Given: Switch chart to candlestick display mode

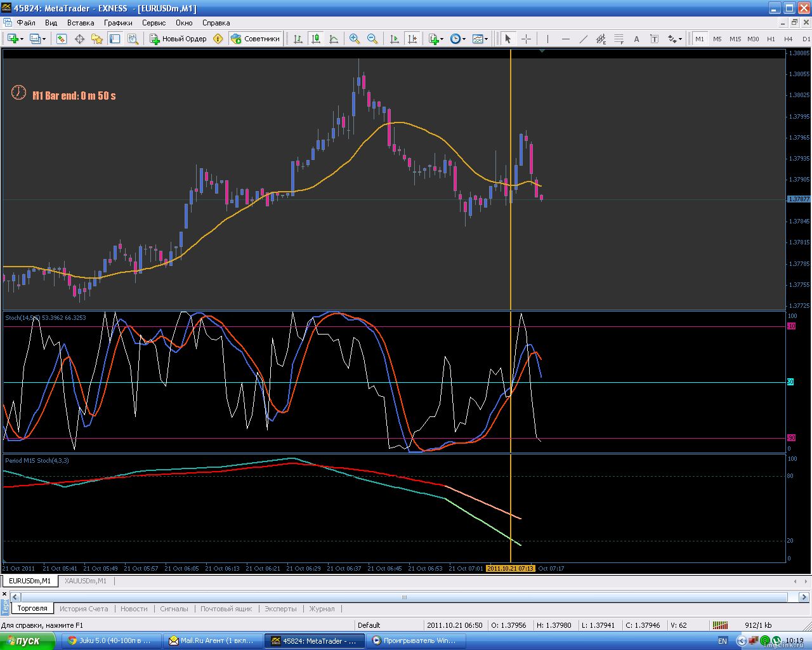Looking at the screenshot, I should click(316, 39).
